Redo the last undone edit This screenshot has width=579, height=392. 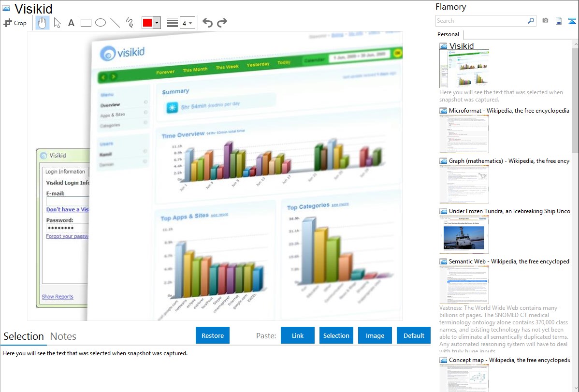click(x=222, y=23)
